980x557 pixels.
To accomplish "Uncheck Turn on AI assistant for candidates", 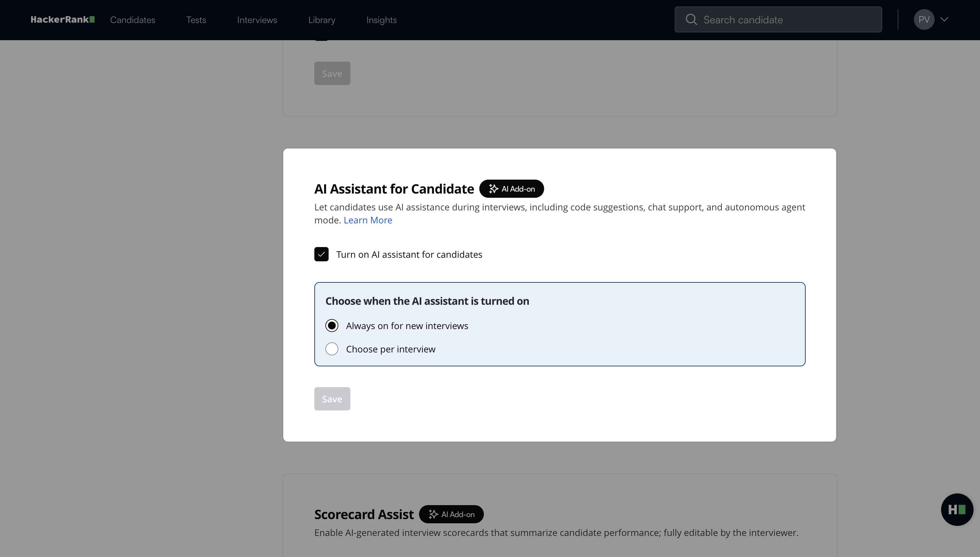I will tap(321, 255).
